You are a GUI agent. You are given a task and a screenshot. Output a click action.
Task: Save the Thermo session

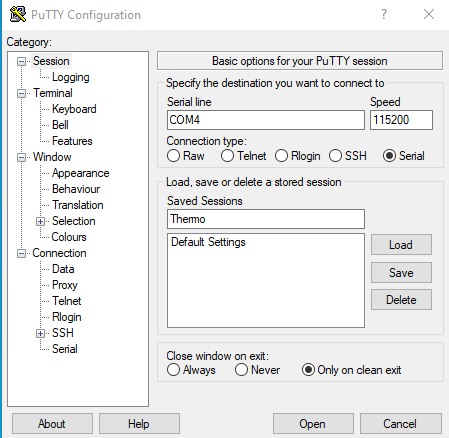[x=401, y=273]
